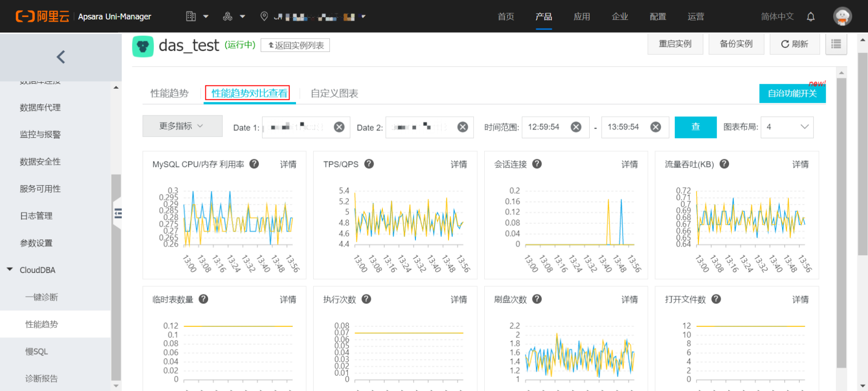Show help for 刷盘次数 chart
The image size is (868, 391).
click(x=537, y=299)
